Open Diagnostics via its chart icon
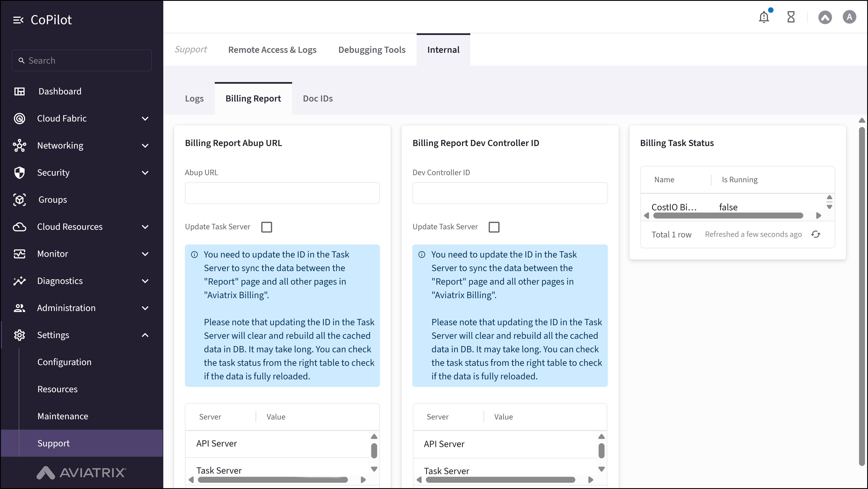The width and height of the screenshot is (868, 489). (x=20, y=281)
